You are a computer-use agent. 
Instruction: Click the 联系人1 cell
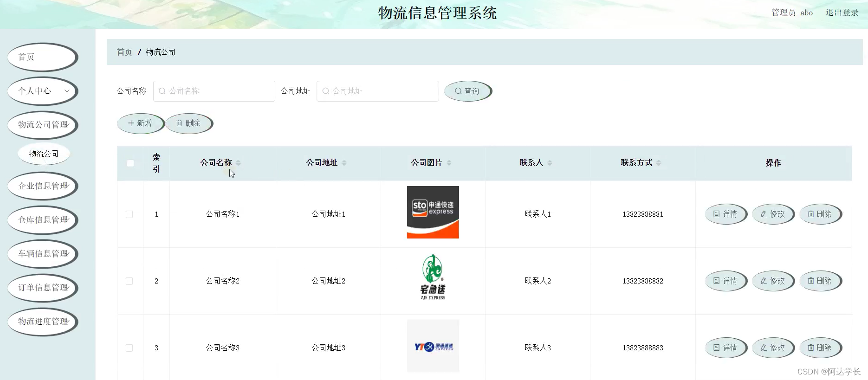click(538, 214)
